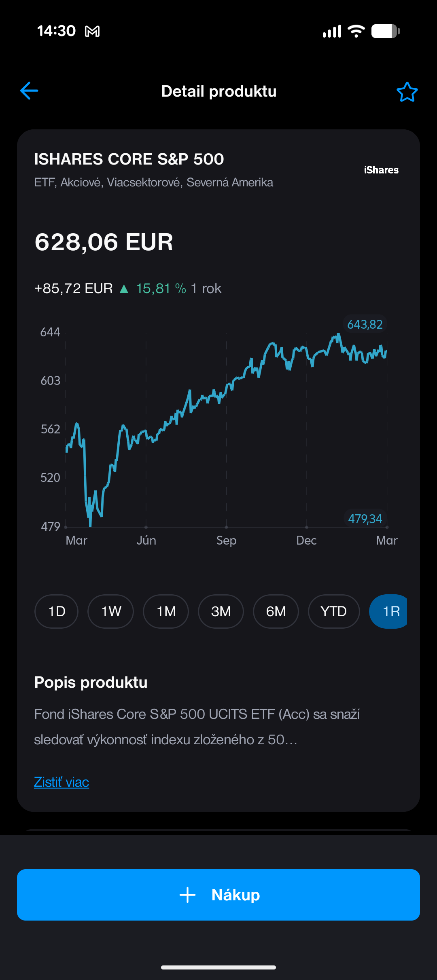This screenshot has height=980, width=437.
Task: Tap the iShares logo
Action: 381,170
